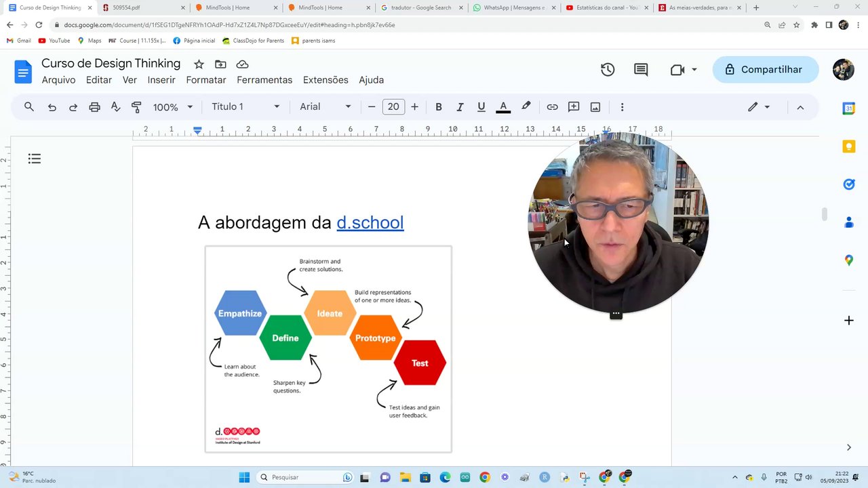Click the spell check icon
The width and height of the screenshot is (868, 488).
(115, 107)
